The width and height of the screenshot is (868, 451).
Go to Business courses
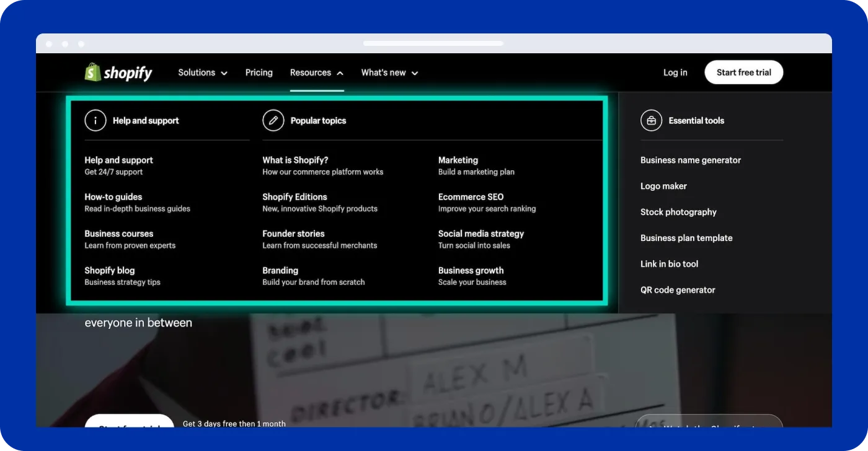coord(118,234)
